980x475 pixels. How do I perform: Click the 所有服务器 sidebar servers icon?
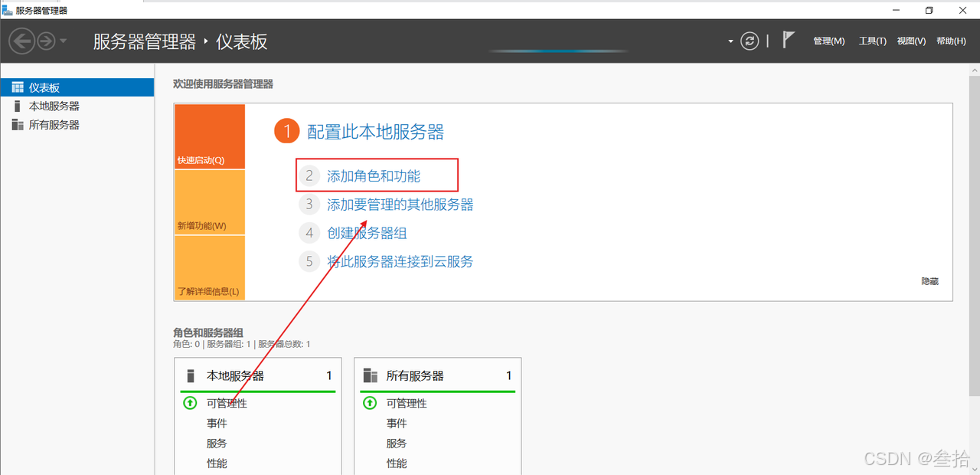(18, 124)
